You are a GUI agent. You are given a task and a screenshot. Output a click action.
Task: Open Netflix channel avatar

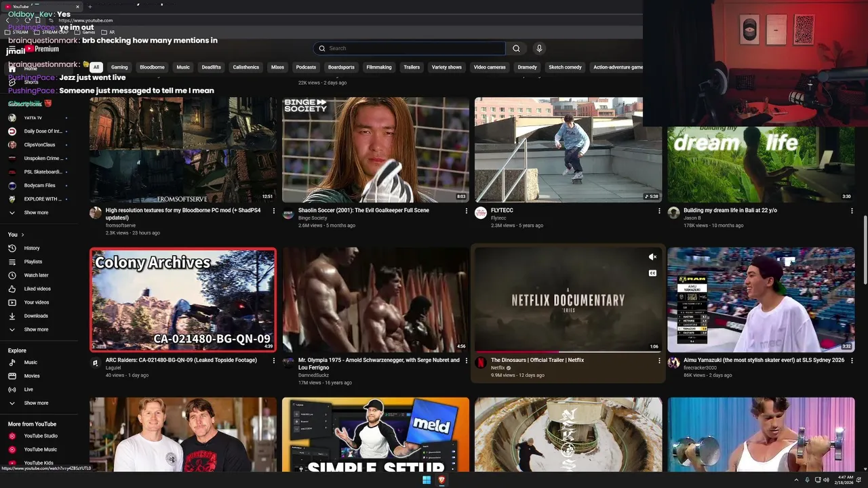[x=481, y=363]
